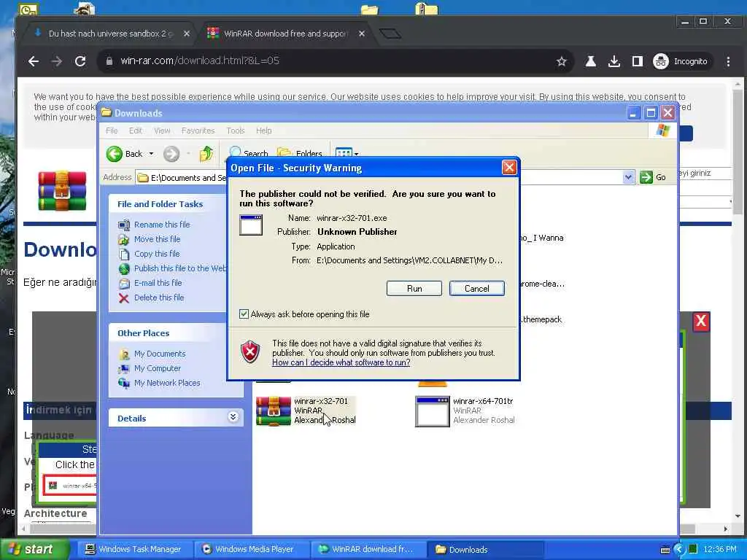This screenshot has width=747, height=560.
Task: Bookmark this page with the star icon
Action: (561, 61)
